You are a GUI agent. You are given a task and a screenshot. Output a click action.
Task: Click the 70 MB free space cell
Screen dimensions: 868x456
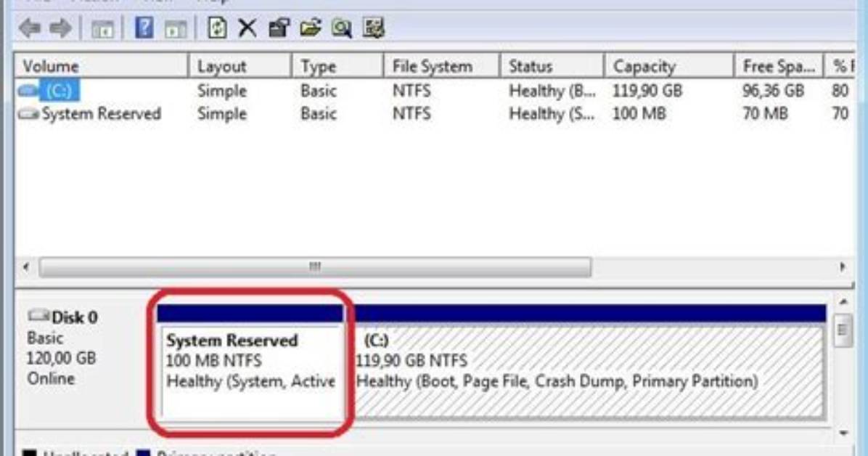tap(764, 113)
